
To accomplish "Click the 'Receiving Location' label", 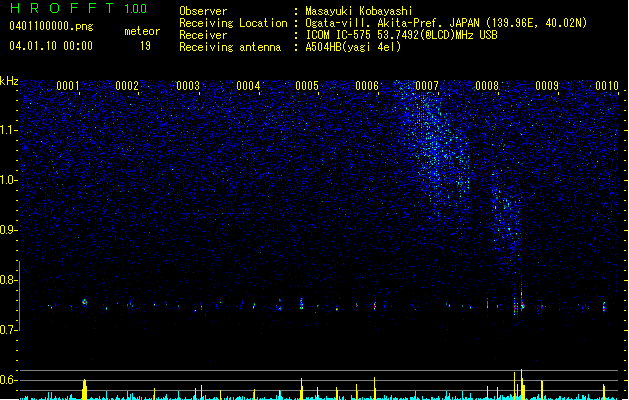I will 233,23.
